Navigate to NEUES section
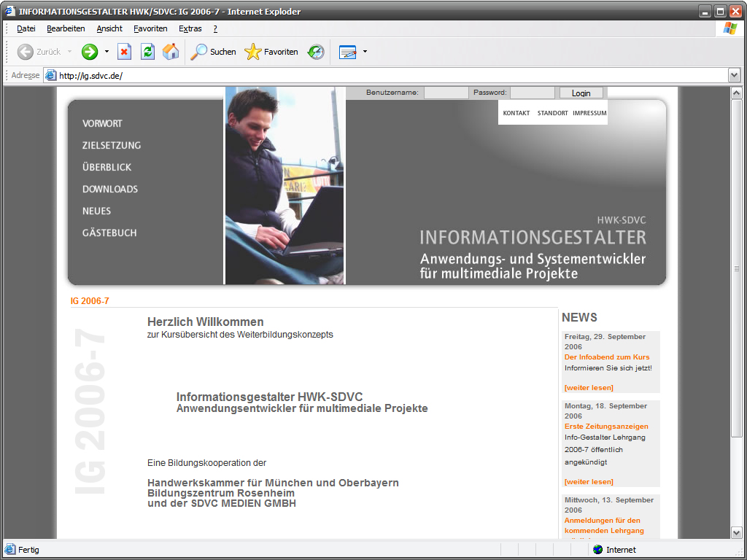Viewport: 747px width, 560px height. [97, 211]
